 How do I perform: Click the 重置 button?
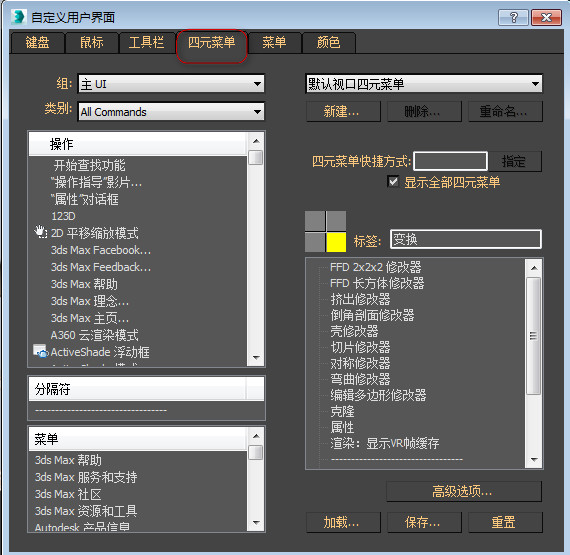click(x=505, y=522)
